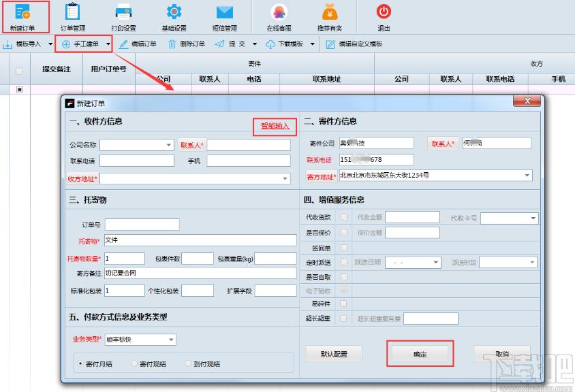Screen dimensions: 575x392
Task: Open the 派送日期 date dropdown
Action: click(x=435, y=262)
